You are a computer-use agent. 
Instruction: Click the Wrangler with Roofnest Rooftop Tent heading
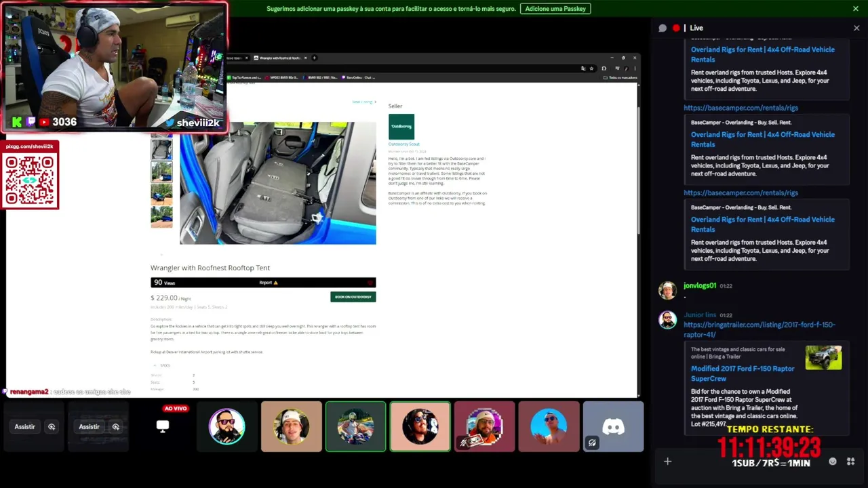(x=210, y=268)
